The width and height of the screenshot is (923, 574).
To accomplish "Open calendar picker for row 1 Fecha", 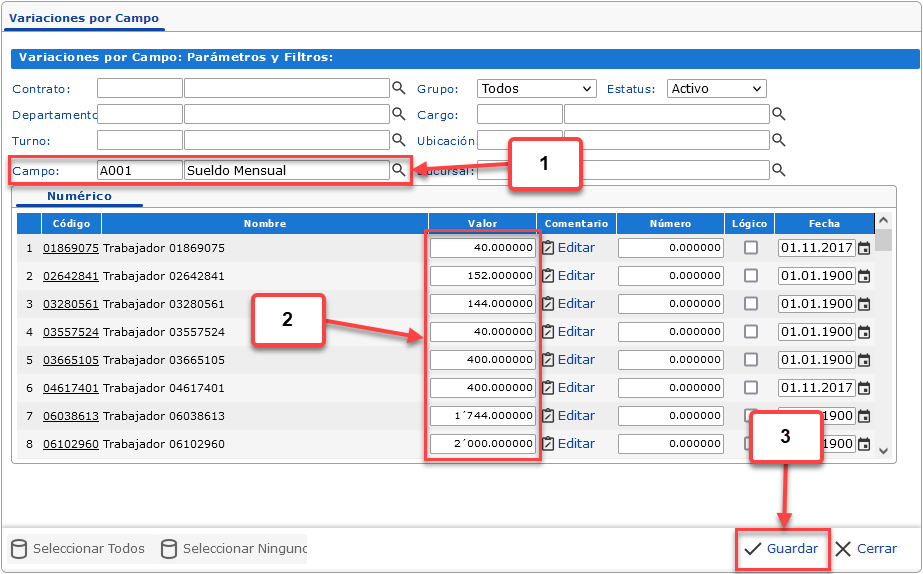I will tap(864, 248).
